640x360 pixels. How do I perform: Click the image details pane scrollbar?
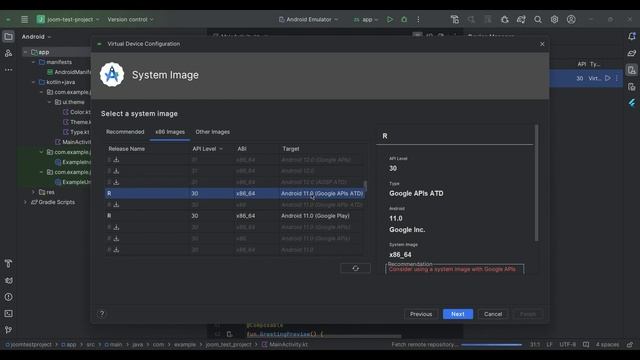click(536, 183)
